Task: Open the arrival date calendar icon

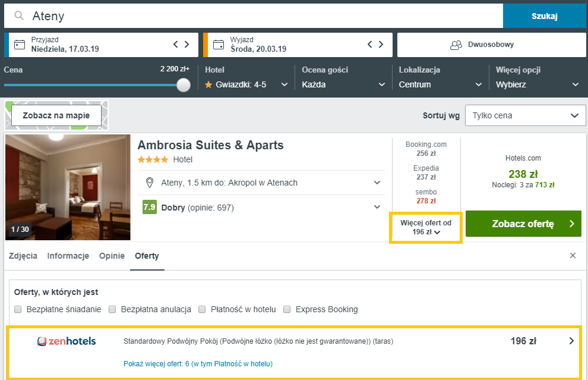Action: [x=20, y=45]
